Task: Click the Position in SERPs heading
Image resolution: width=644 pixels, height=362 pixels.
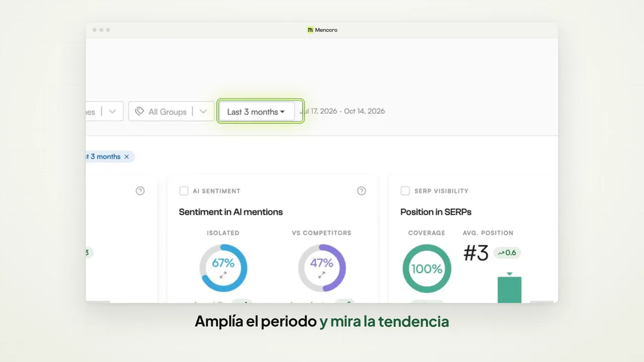Action: pyautogui.click(x=436, y=212)
